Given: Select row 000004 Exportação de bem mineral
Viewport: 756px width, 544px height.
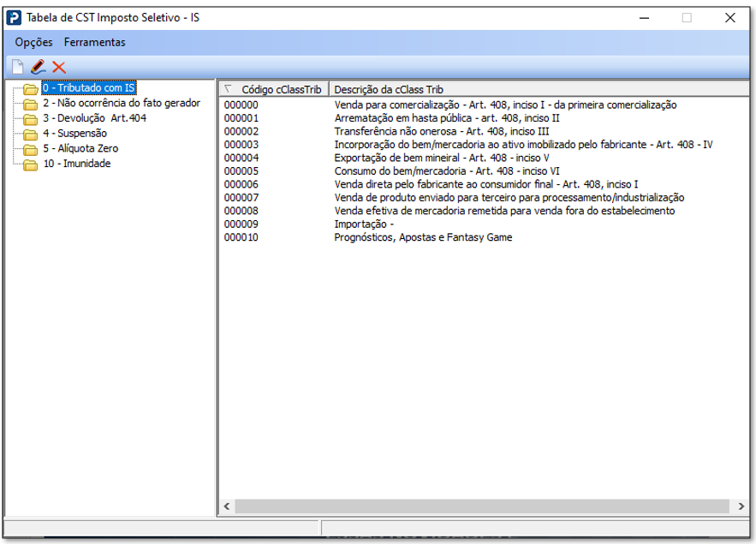Looking at the screenshot, I should (441, 158).
